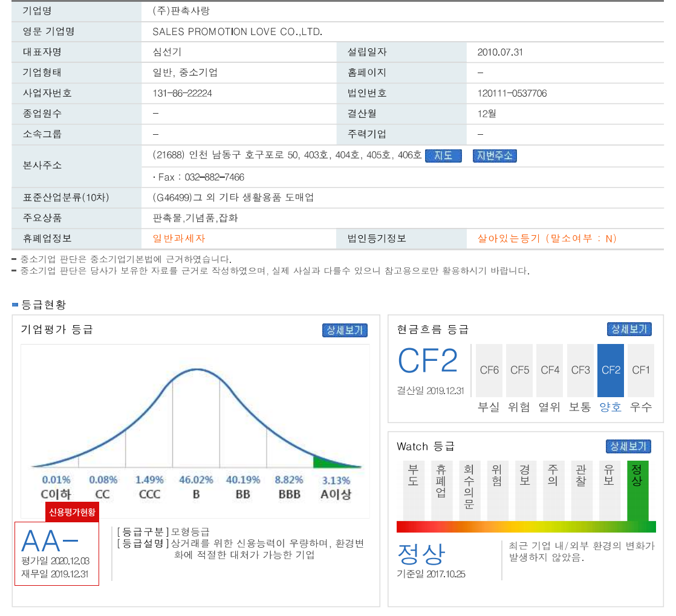Click the highlighted CF2 grade box
Image resolution: width=676 pixels, height=616 pixels.
pos(610,370)
